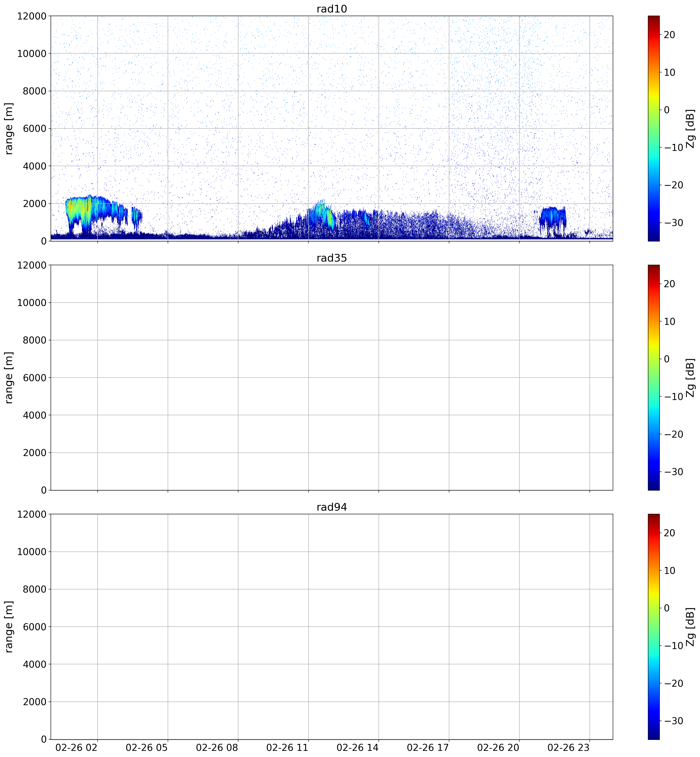Viewport: 700px width, 757px height.
Task: Click the '02-26 23' x-axis label
Action: click(x=569, y=747)
